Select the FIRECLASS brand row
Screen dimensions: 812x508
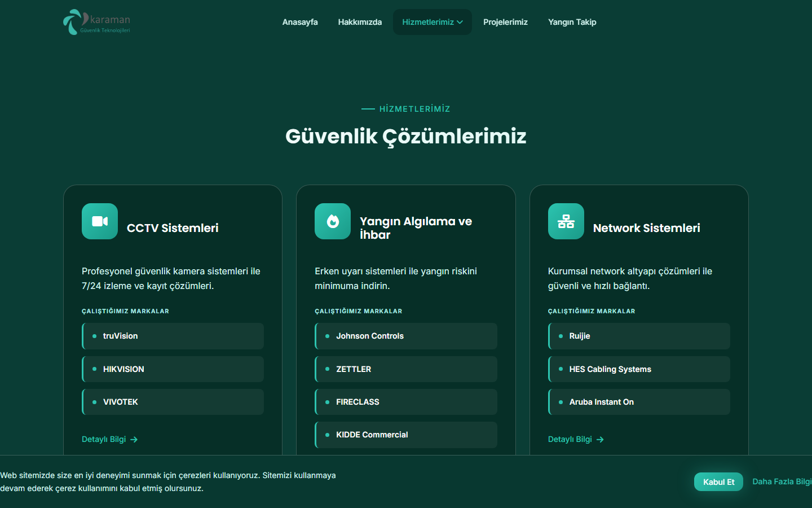[406, 402]
